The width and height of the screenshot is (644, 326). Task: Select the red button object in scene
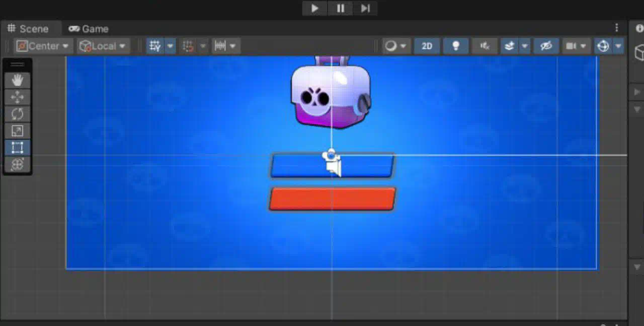[x=333, y=199]
